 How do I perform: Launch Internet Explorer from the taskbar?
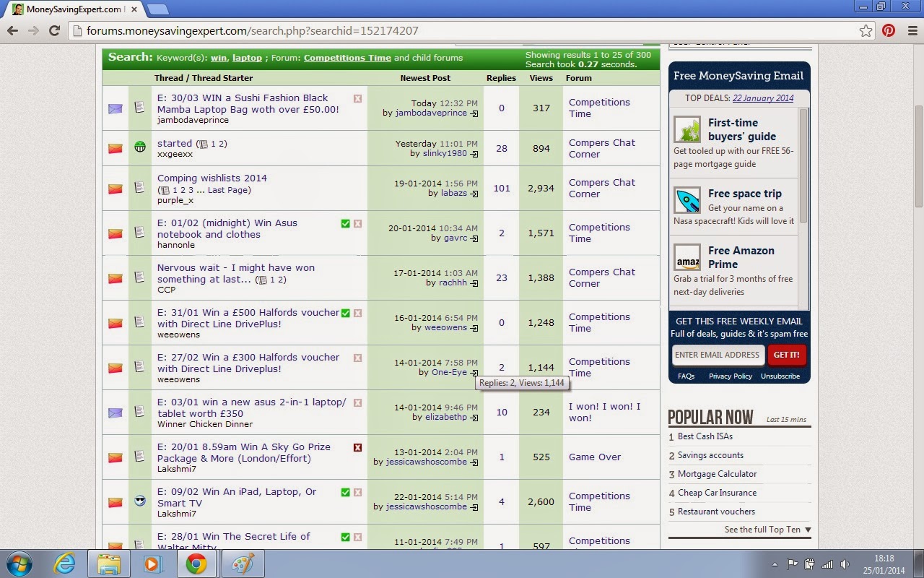64,564
